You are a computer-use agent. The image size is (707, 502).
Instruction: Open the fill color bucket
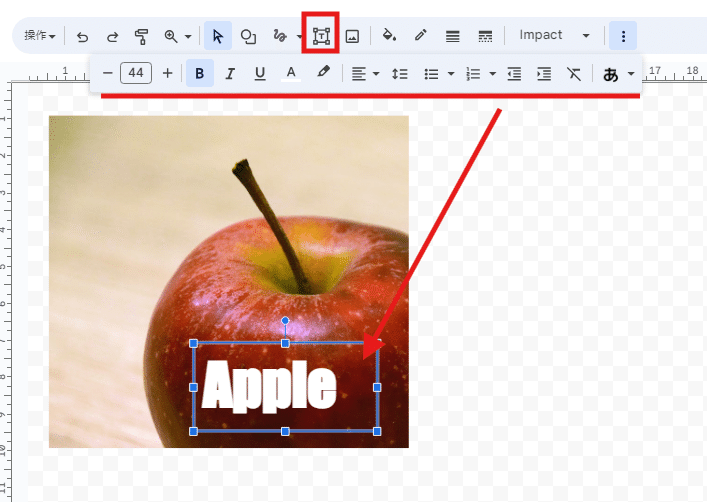(389, 35)
